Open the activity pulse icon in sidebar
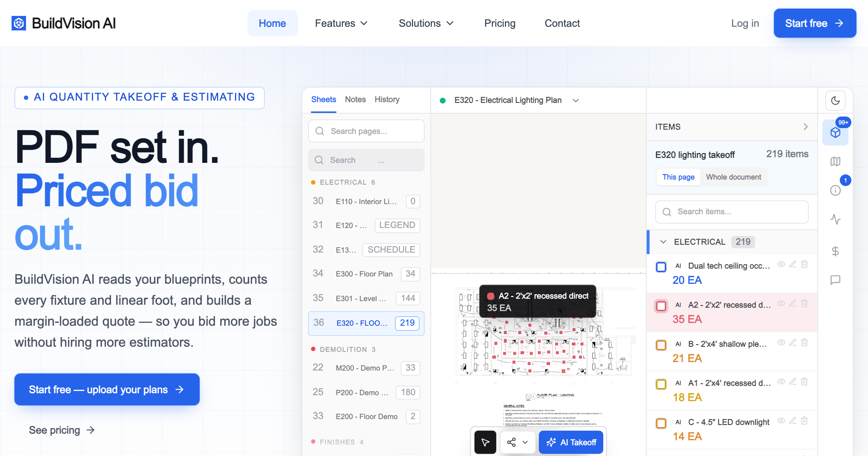 (835, 219)
